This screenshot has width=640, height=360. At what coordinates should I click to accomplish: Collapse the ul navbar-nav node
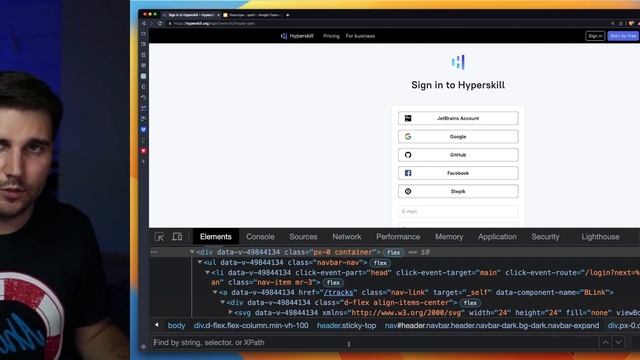point(200,262)
